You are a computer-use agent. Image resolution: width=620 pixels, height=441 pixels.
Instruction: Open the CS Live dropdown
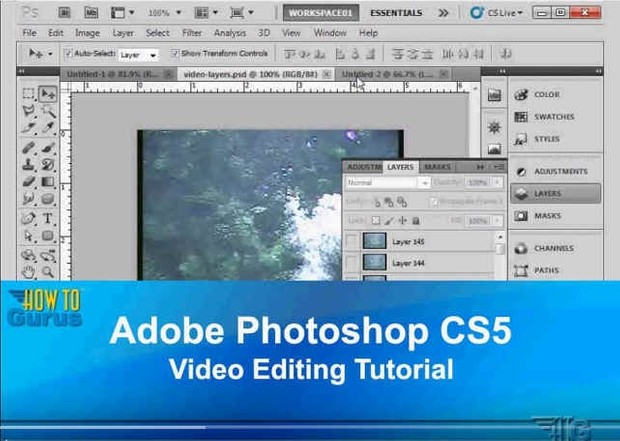(x=497, y=13)
